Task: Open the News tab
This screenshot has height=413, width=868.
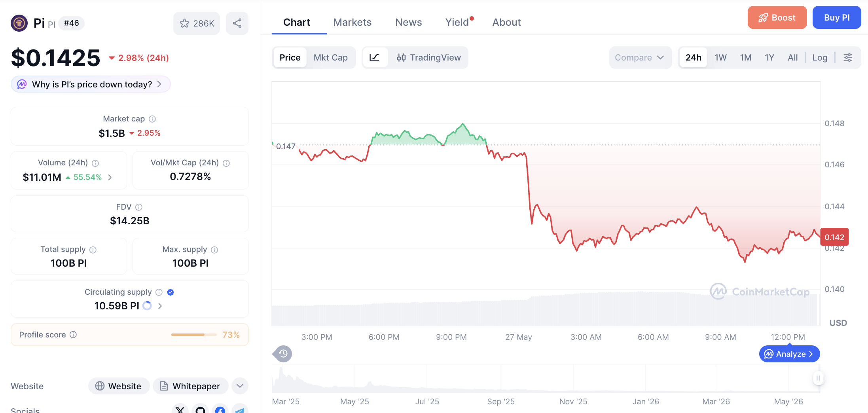Action: pos(409,22)
